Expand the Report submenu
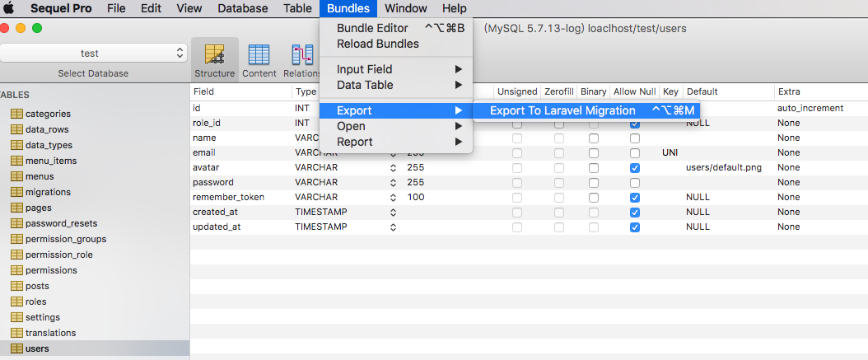 (396, 142)
